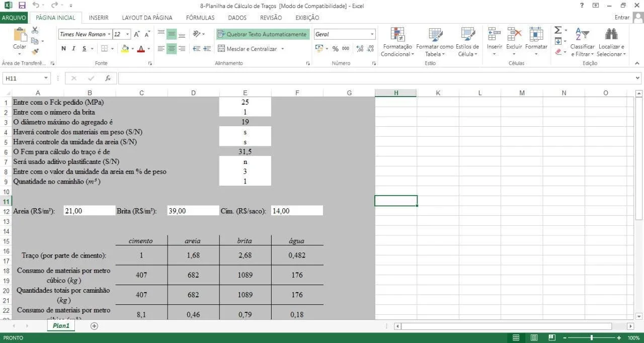Switch to the FÓRMULAS tab

coord(200,18)
